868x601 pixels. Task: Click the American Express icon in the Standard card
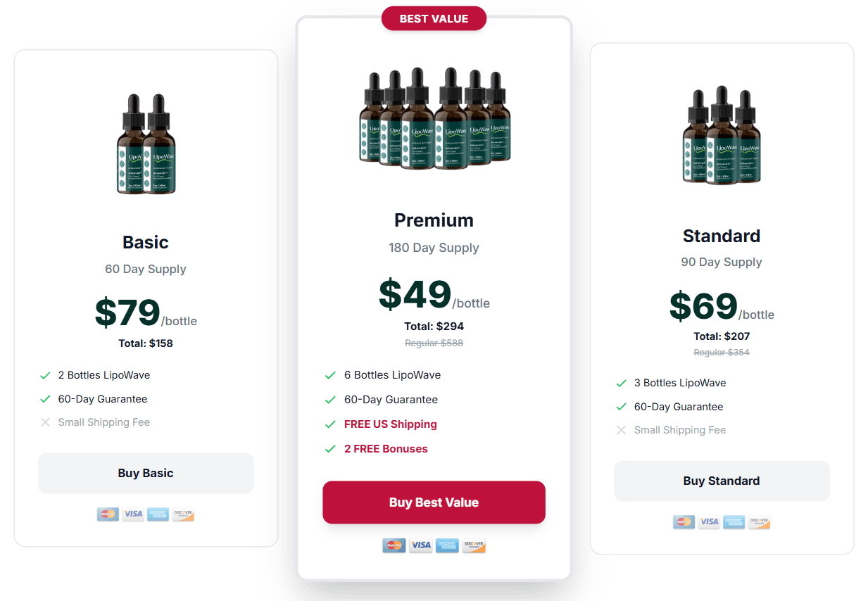pos(734,521)
